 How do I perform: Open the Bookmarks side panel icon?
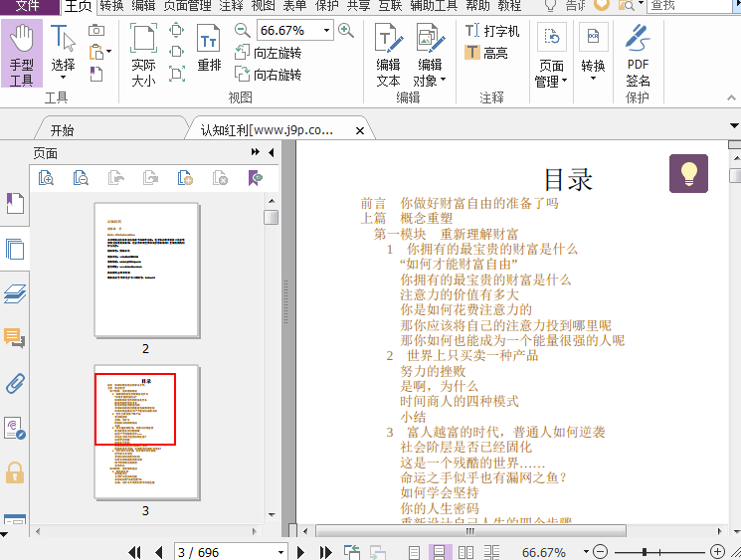[15, 203]
